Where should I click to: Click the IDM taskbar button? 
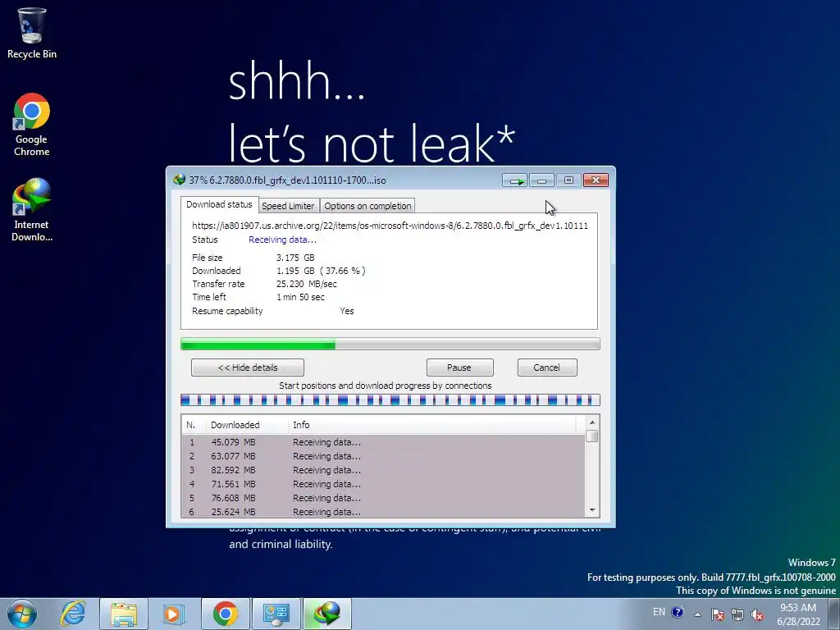pos(327,614)
